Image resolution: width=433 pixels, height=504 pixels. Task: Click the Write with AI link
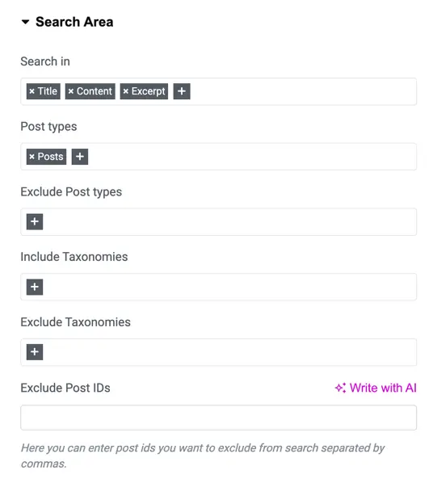tap(383, 388)
